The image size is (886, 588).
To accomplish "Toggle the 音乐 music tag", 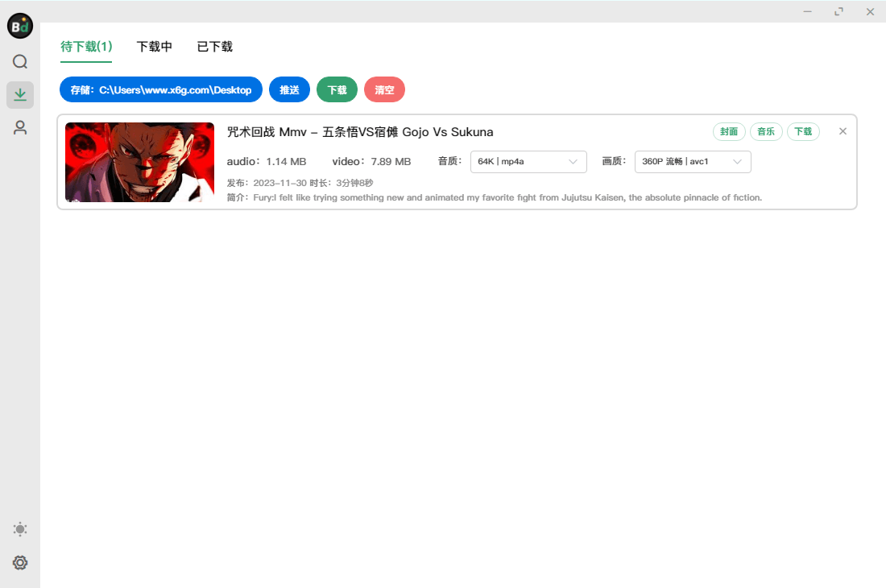I will tap(766, 130).
